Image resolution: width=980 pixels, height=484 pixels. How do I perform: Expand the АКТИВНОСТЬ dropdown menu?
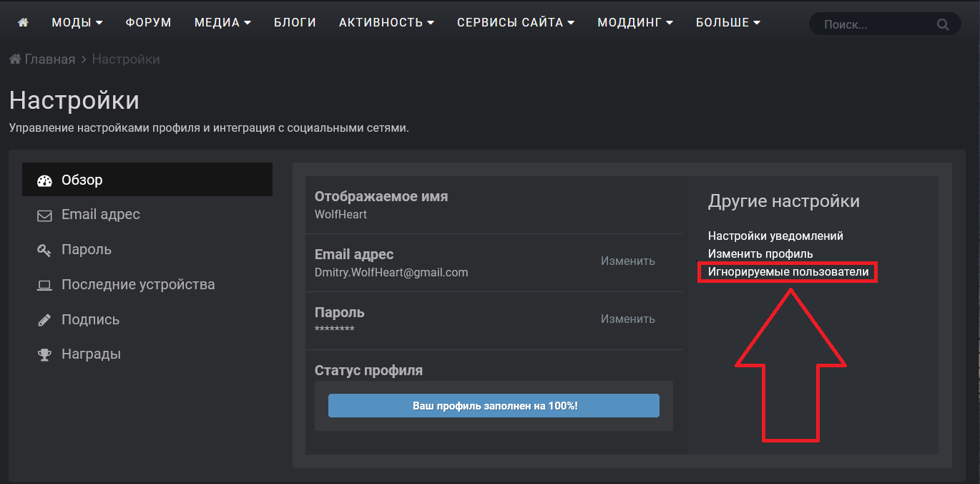click(386, 23)
